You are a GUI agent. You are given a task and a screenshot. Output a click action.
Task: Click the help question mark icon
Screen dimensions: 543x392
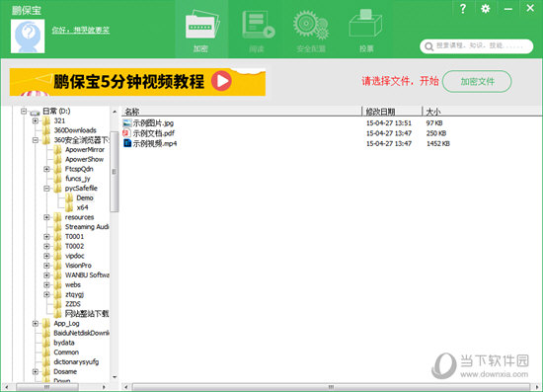click(463, 8)
